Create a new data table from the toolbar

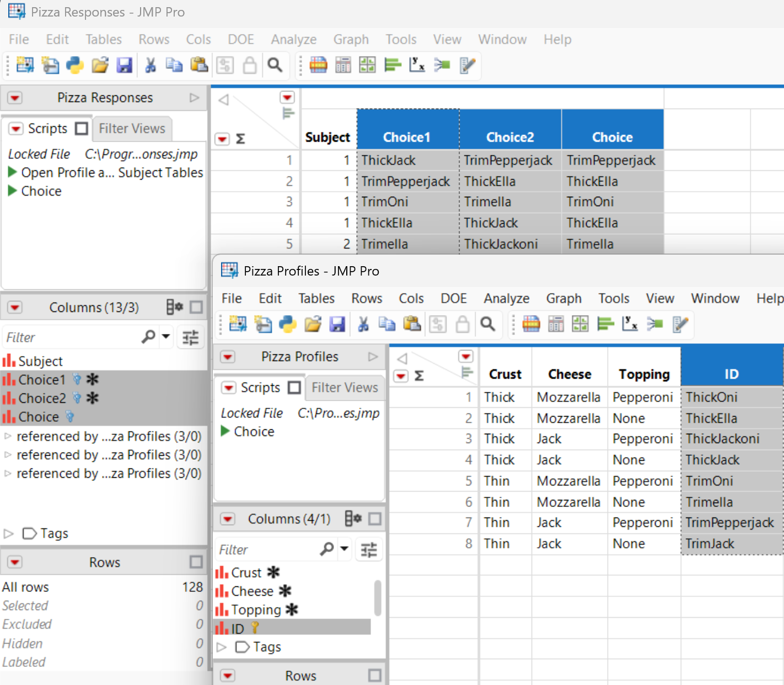coord(24,65)
